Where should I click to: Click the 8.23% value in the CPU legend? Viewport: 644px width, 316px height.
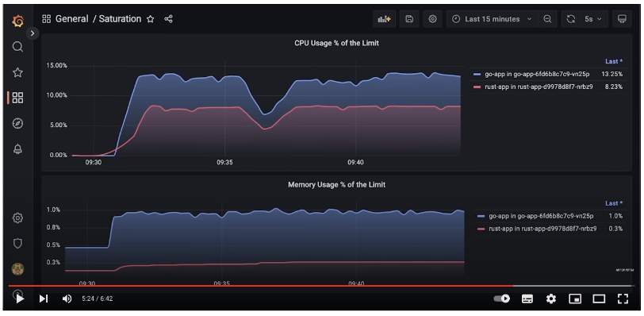tap(614, 87)
